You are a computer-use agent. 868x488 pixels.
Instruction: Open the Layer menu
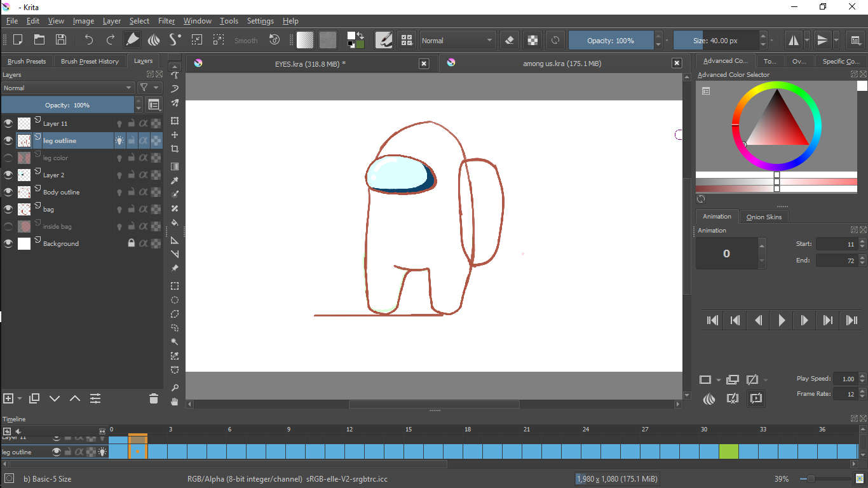[x=112, y=21]
